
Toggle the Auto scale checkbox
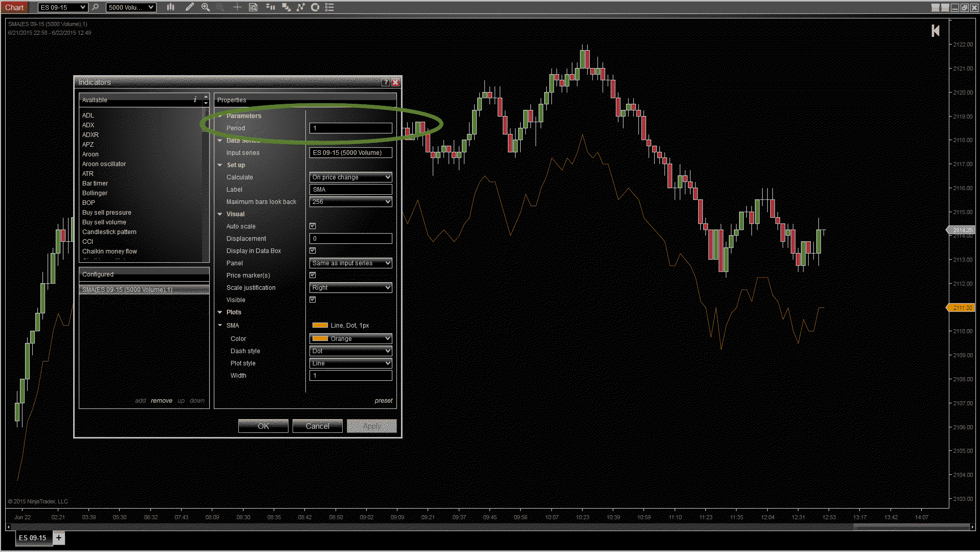point(313,226)
